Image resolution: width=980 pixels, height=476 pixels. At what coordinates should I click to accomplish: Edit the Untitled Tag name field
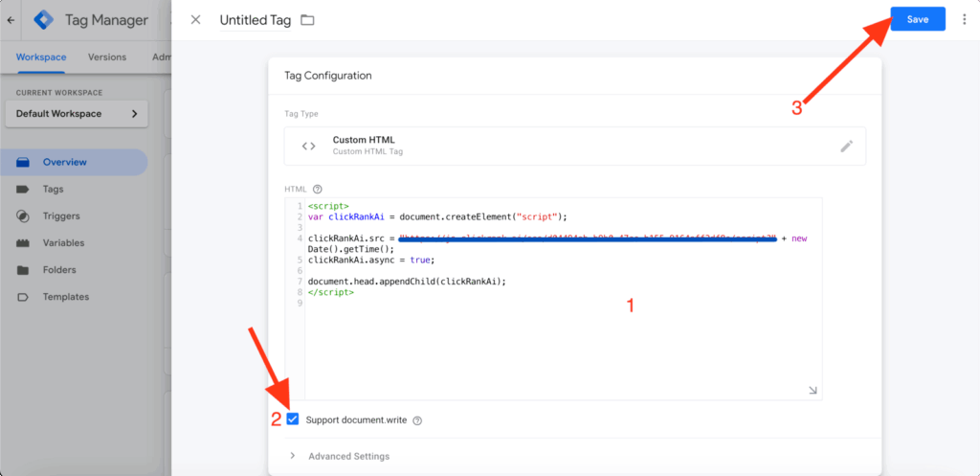[x=255, y=20]
